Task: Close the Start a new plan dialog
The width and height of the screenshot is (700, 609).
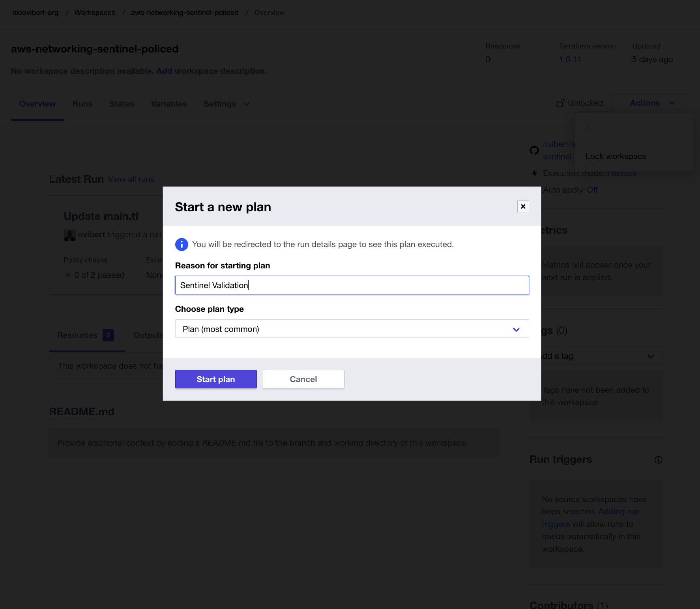Action: (523, 206)
